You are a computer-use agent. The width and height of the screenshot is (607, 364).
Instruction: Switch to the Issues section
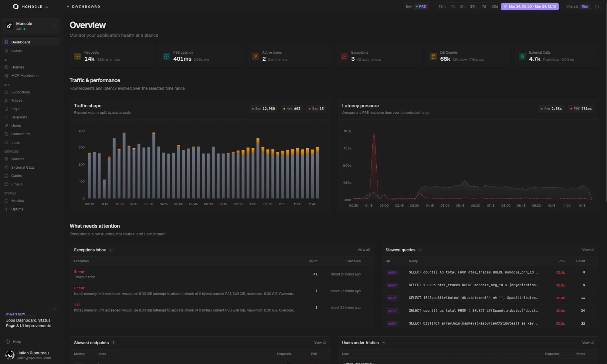(x=16, y=50)
